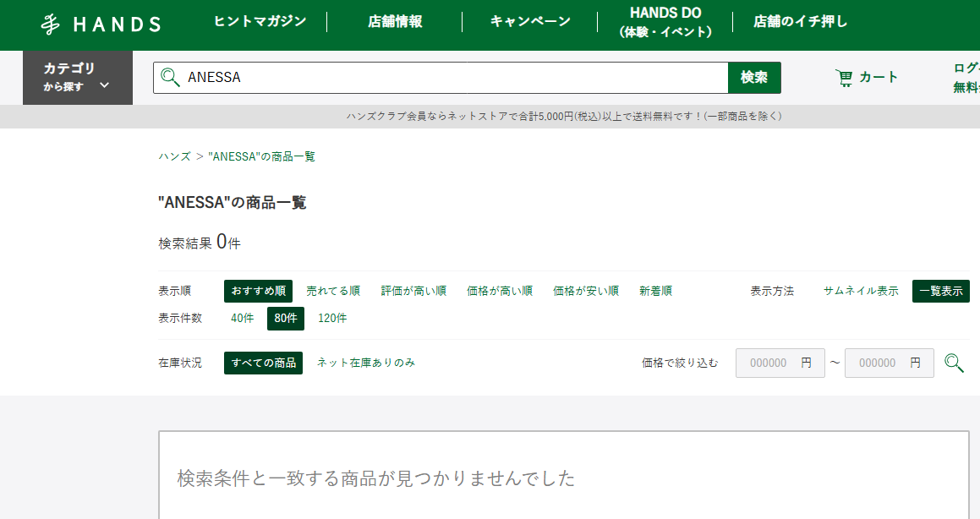Screen dimensions: 980x519
Task: Click the shipping notice banner text
Action: point(564,116)
